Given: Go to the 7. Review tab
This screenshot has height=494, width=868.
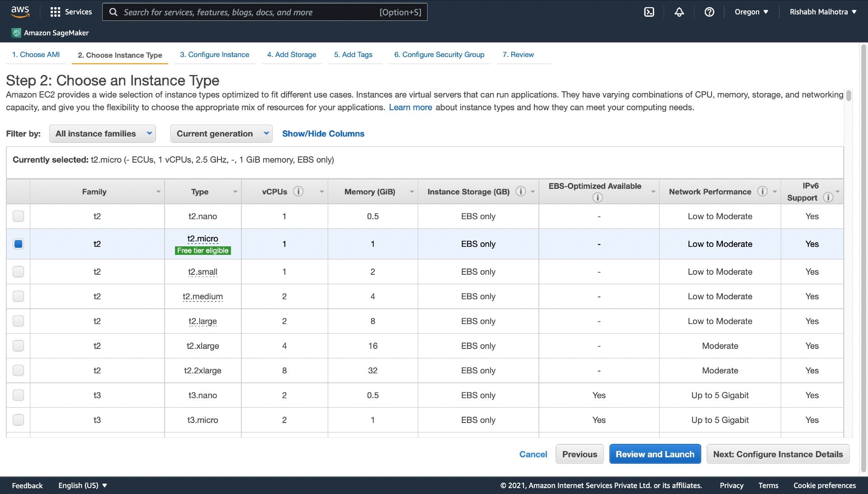Looking at the screenshot, I should click(x=518, y=55).
